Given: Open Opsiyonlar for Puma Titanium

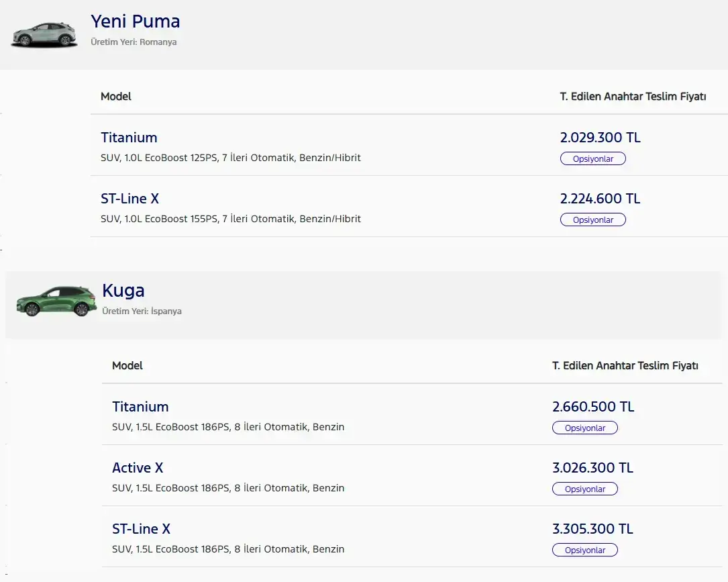Looking at the screenshot, I should (x=593, y=159).
